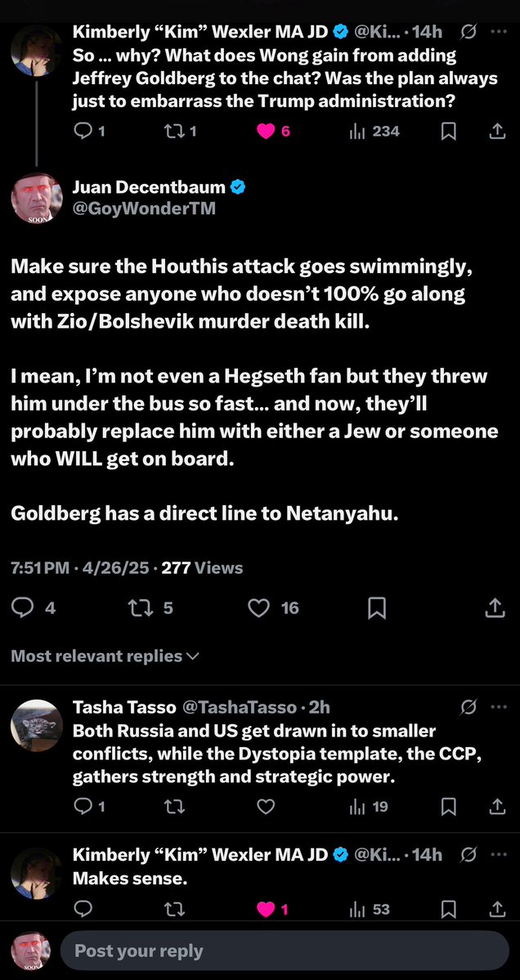The width and height of the screenshot is (520, 980).
Task: Open Grok icon on Tasha Tasso's reply
Action: pyautogui.click(x=468, y=706)
